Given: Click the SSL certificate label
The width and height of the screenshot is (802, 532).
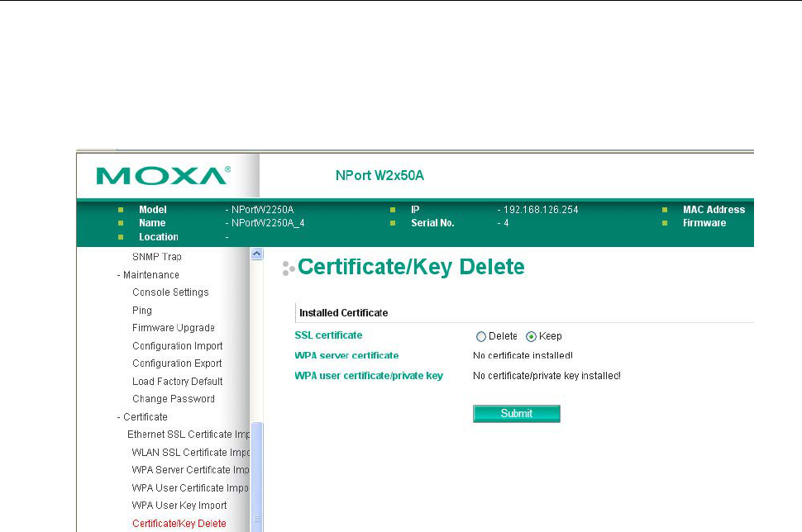Looking at the screenshot, I should pos(328,335).
